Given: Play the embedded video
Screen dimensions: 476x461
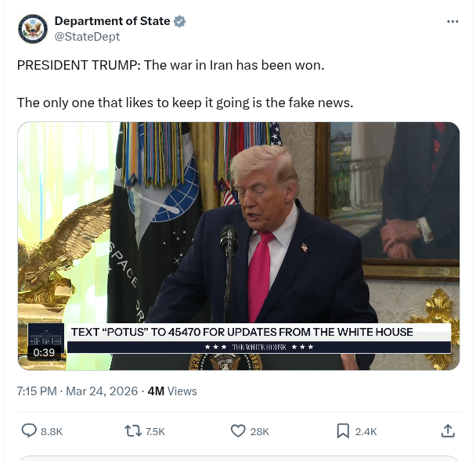Looking at the screenshot, I should (239, 246).
